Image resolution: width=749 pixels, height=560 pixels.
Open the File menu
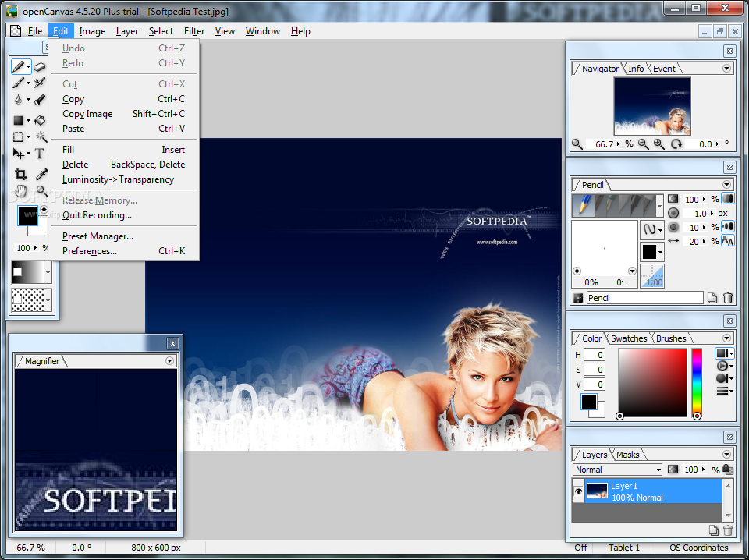click(35, 31)
